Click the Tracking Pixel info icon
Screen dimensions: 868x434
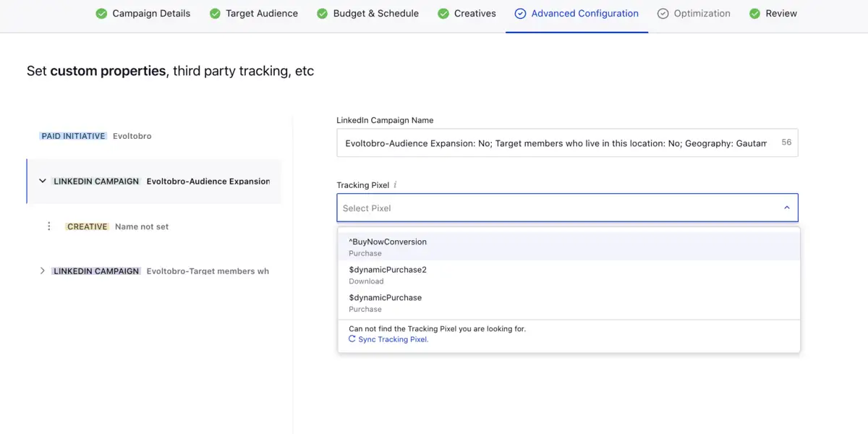point(395,185)
